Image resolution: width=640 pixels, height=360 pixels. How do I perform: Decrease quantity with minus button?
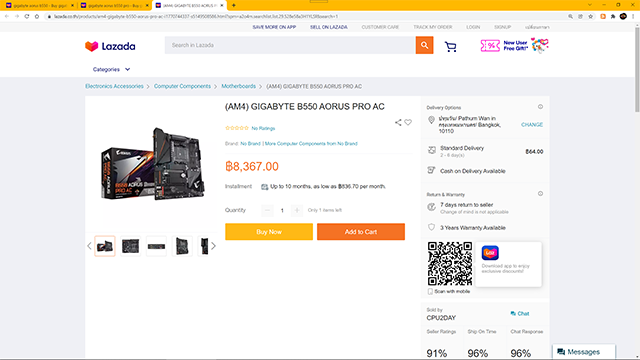267,210
